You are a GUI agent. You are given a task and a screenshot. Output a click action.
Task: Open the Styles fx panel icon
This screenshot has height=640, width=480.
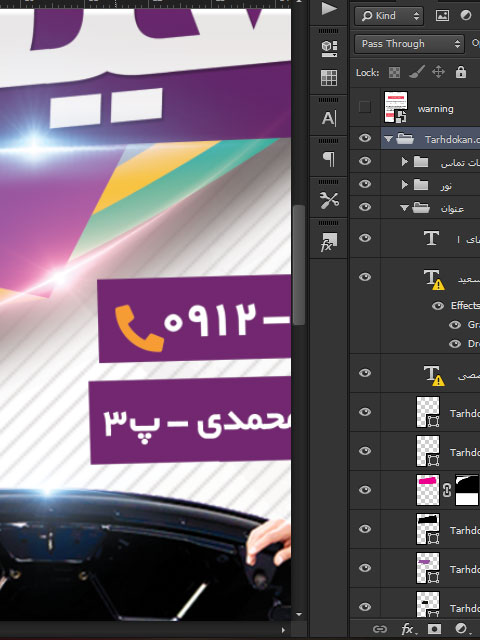(x=329, y=242)
